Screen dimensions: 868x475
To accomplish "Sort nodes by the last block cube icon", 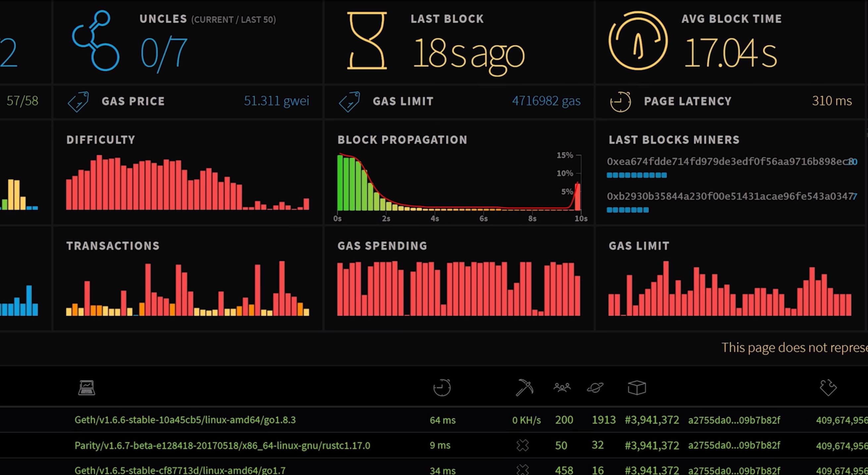I will pos(637,388).
